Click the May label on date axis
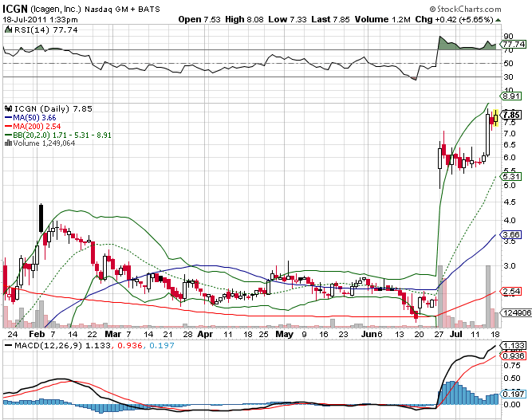This screenshot has width=532, height=420. tap(284, 334)
